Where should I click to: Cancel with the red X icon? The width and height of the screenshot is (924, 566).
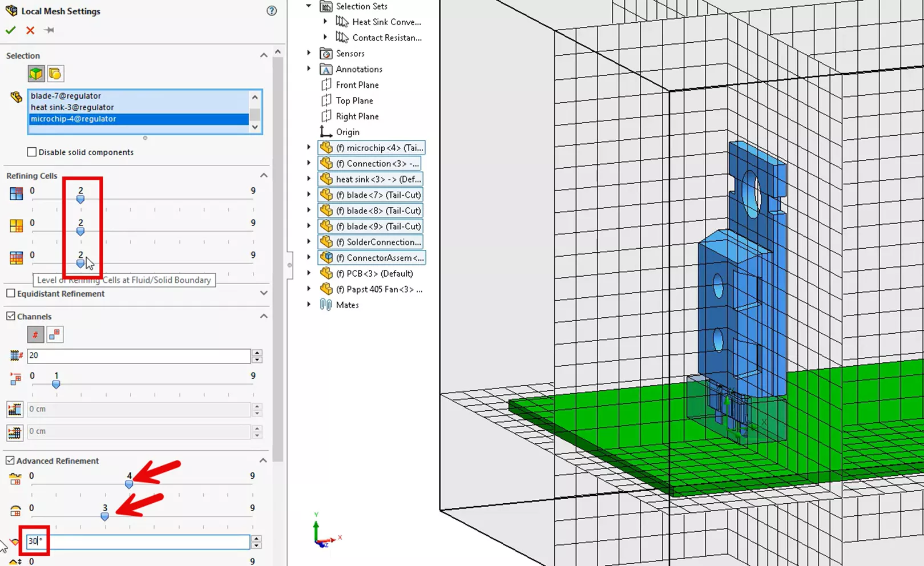[x=30, y=30]
